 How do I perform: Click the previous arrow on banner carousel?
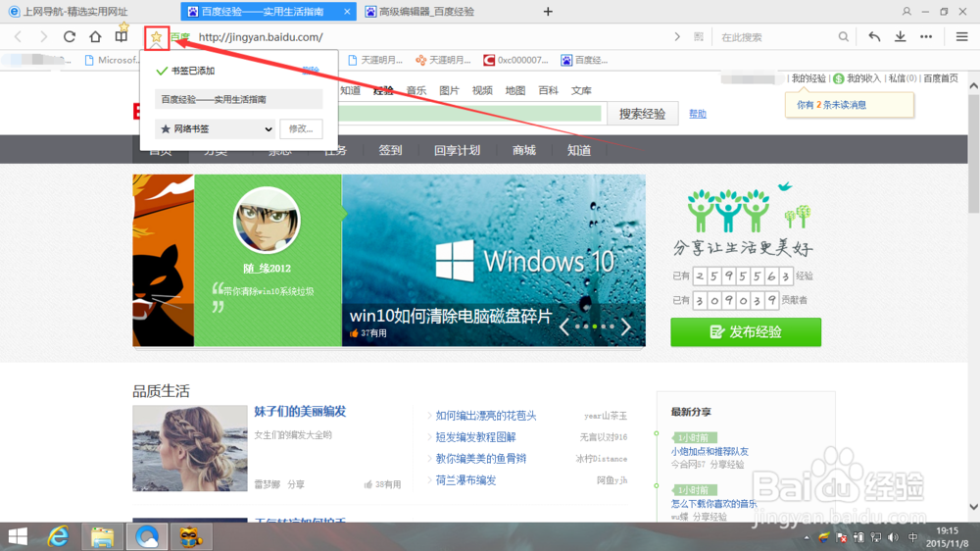tap(564, 326)
